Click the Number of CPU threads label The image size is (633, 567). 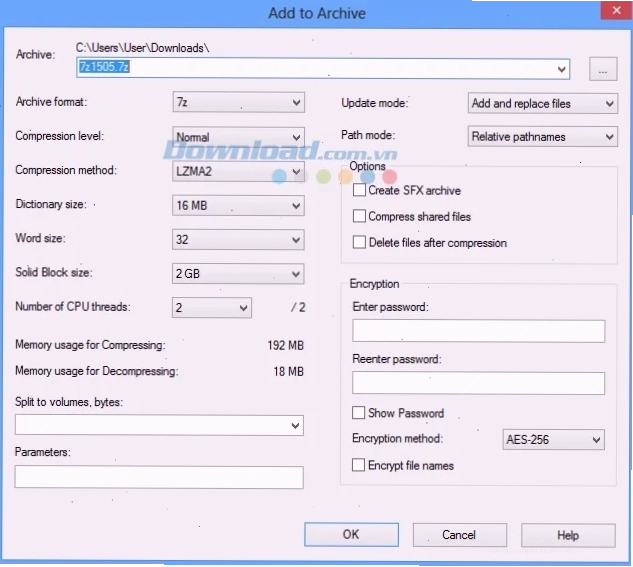(73, 307)
